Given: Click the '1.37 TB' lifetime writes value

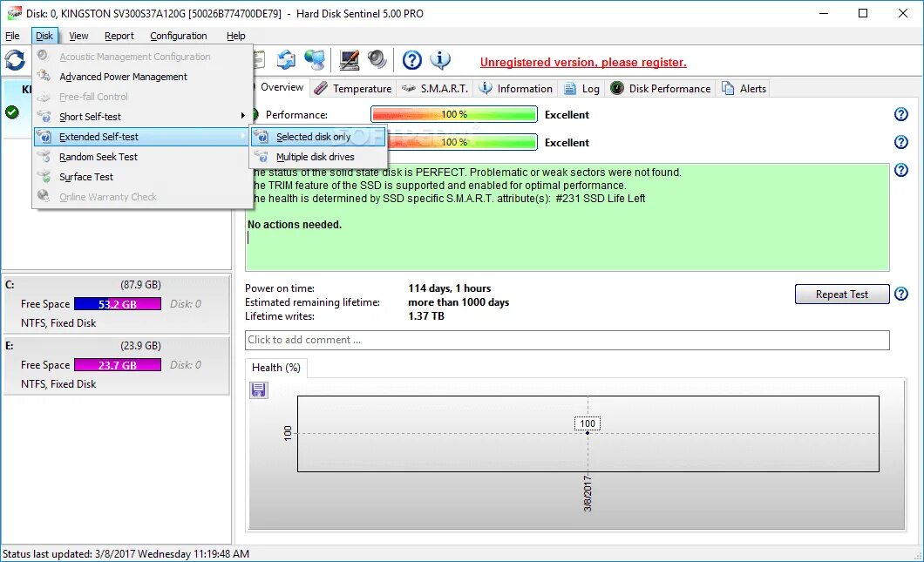Looking at the screenshot, I should [426, 316].
